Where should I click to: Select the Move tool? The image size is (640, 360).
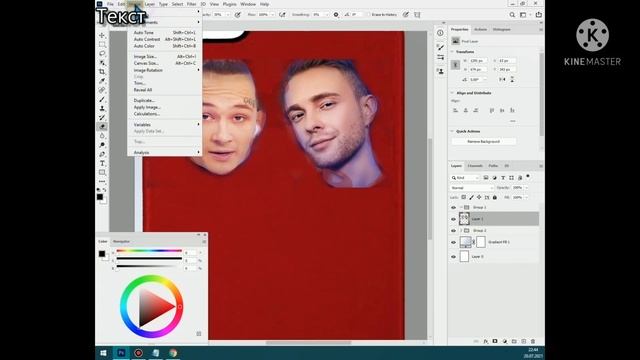click(x=102, y=36)
